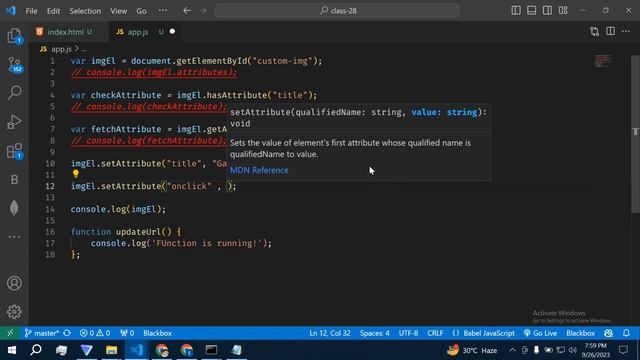The height and width of the screenshot is (360, 640).
Task: Click the class-28 command center search box
Action: click(x=337, y=11)
